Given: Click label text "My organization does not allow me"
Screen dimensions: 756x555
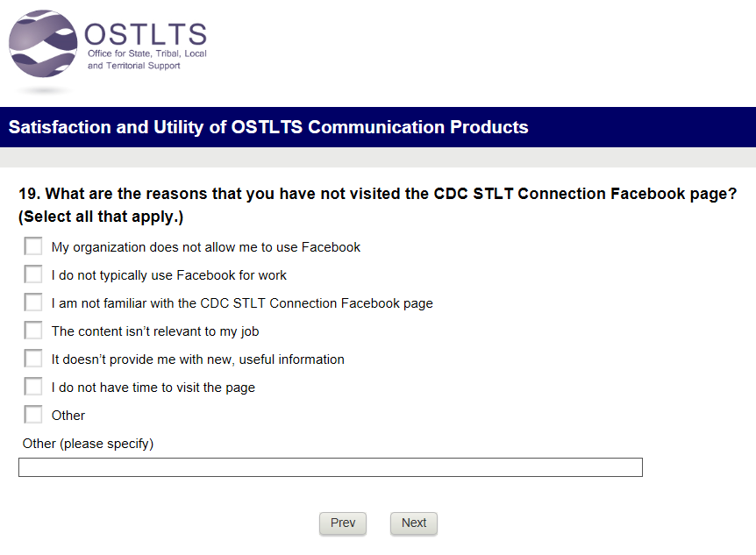Looking at the screenshot, I should 206,247.
